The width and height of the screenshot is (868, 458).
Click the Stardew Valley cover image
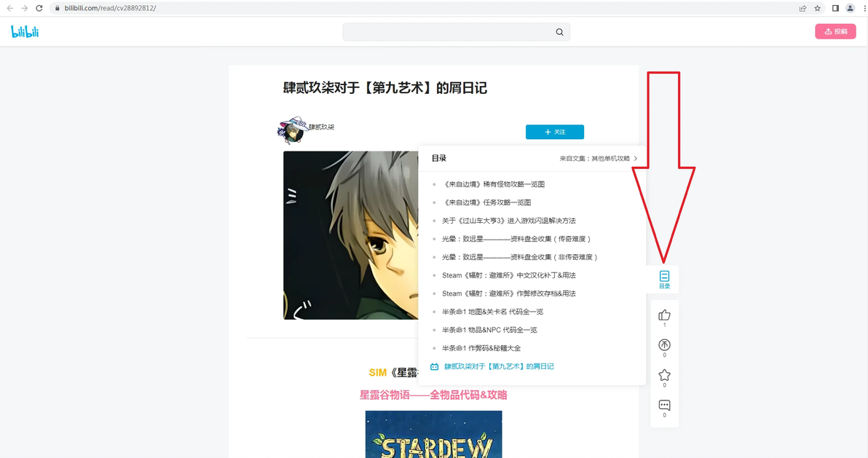433,434
